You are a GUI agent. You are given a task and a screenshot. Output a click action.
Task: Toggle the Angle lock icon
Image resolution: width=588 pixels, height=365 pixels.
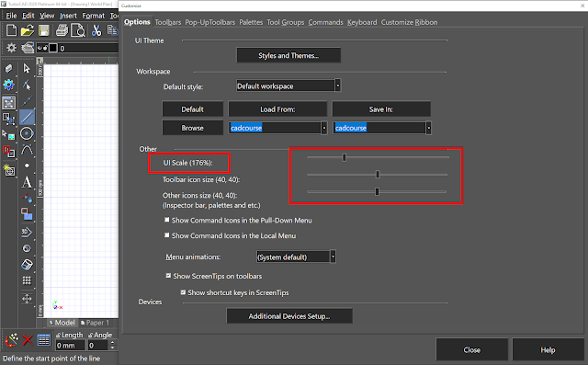click(x=90, y=335)
